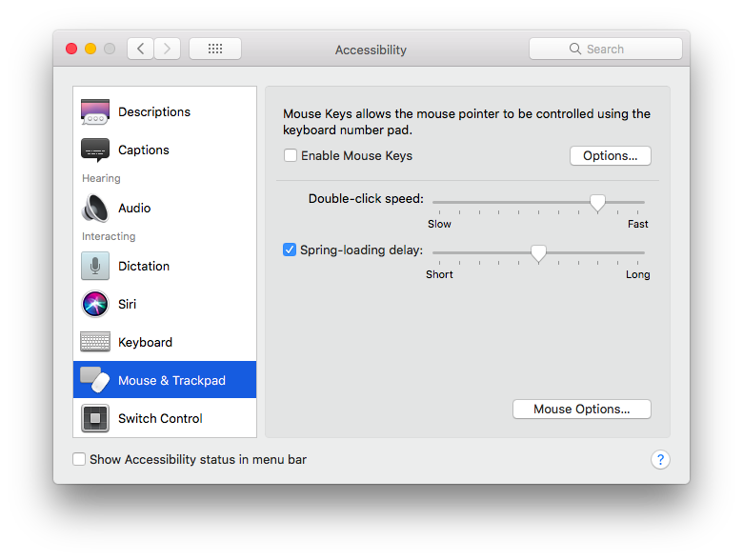The image size is (743, 560).
Task: Click the Spring-loading delay slider thumb
Action: point(538,253)
